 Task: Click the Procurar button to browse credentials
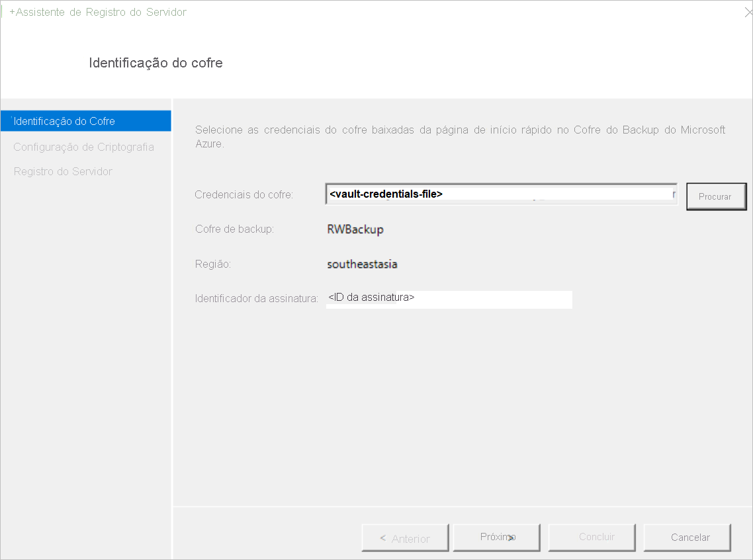716,196
